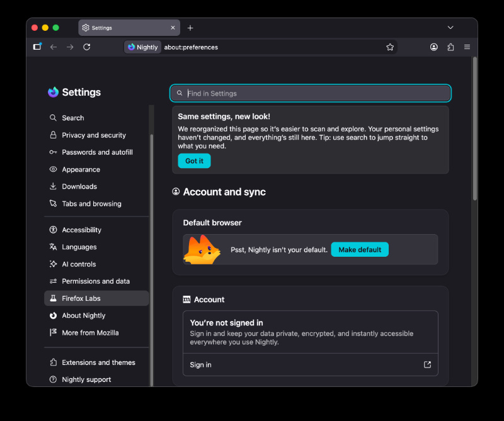Go to Permissions and data settings

point(96,281)
